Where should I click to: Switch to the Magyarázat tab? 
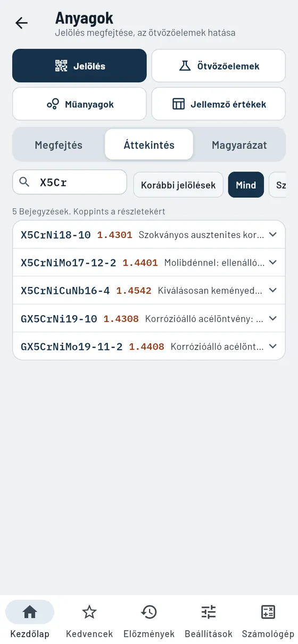[239, 145]
